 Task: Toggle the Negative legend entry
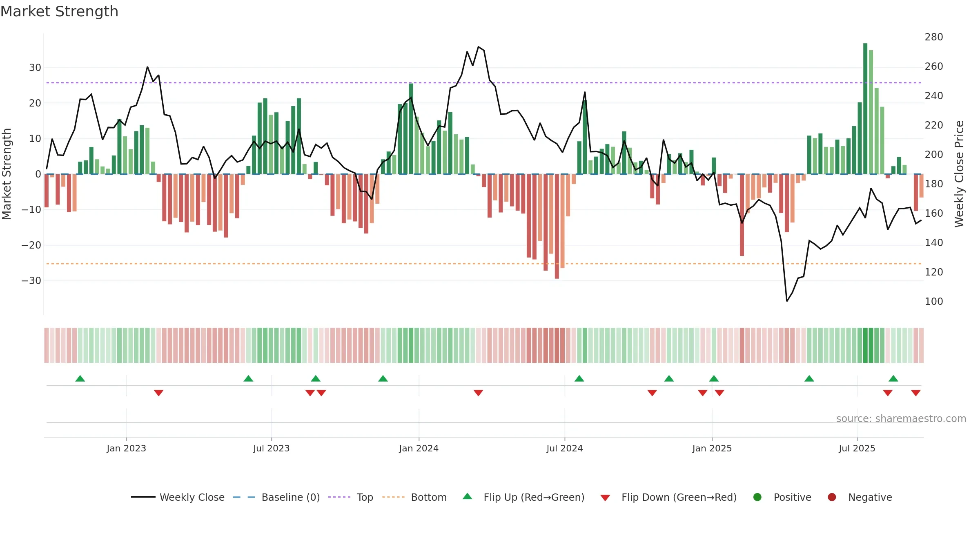click(x=860, y=497)
